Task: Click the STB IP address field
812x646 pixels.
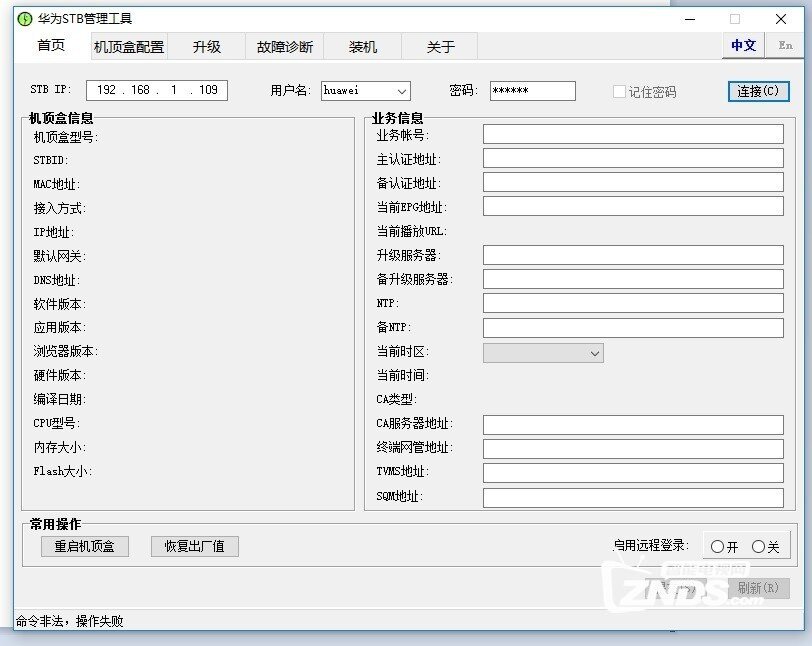Action: click(x=157, y=90)
